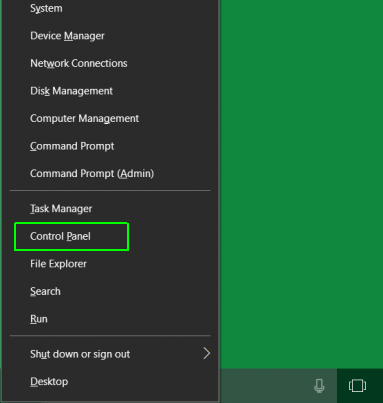383x403 pixels.
Task: Open Device Manager
Action: [x=110, y=36]
